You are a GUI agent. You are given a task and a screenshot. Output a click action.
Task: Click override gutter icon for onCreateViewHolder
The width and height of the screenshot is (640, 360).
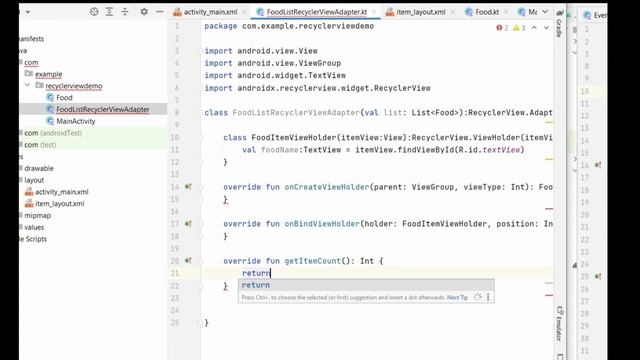tap(188, 187)
